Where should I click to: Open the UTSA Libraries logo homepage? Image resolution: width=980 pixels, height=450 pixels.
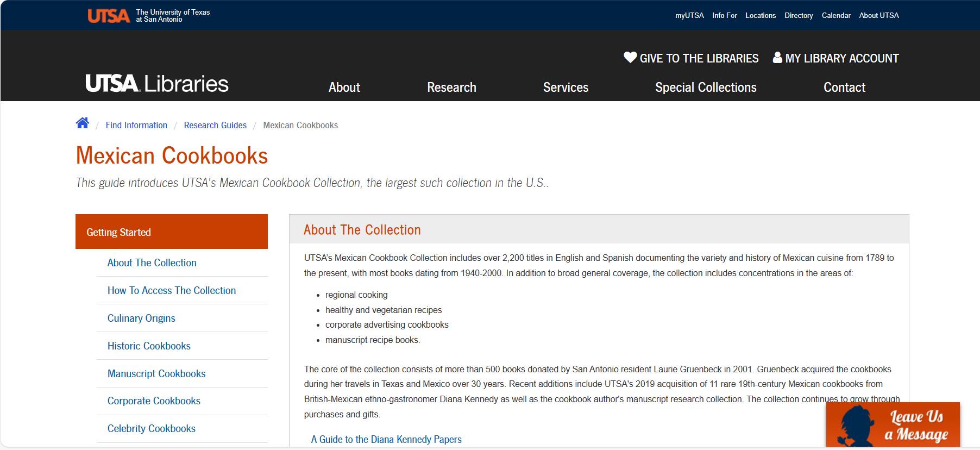click(157, 84)
